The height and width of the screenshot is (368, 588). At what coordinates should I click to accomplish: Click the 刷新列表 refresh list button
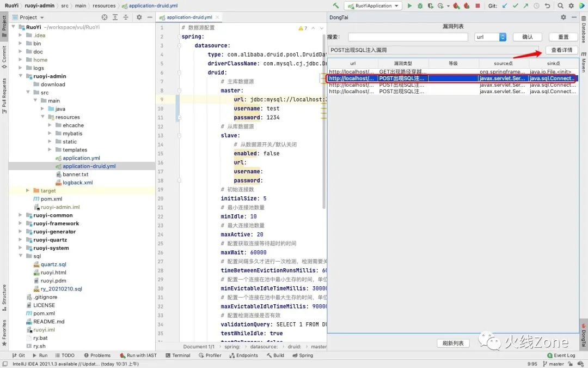click(453, 343)
